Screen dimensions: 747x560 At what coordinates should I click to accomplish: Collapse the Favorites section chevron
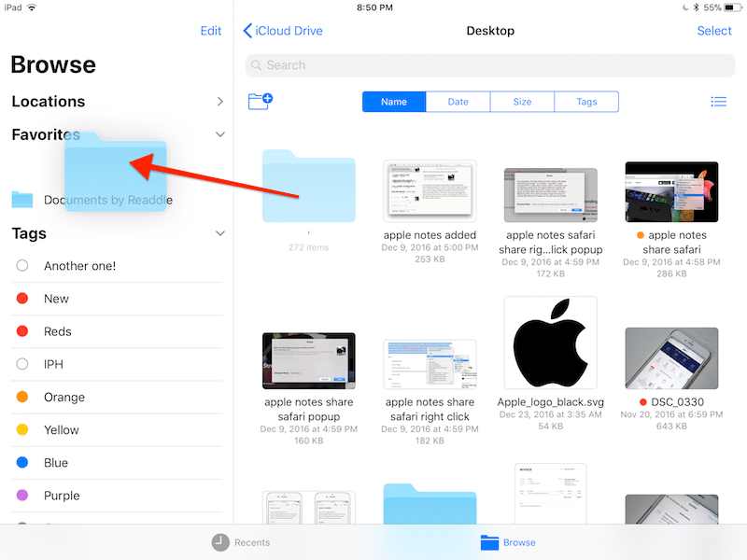[x=220, y=134]
